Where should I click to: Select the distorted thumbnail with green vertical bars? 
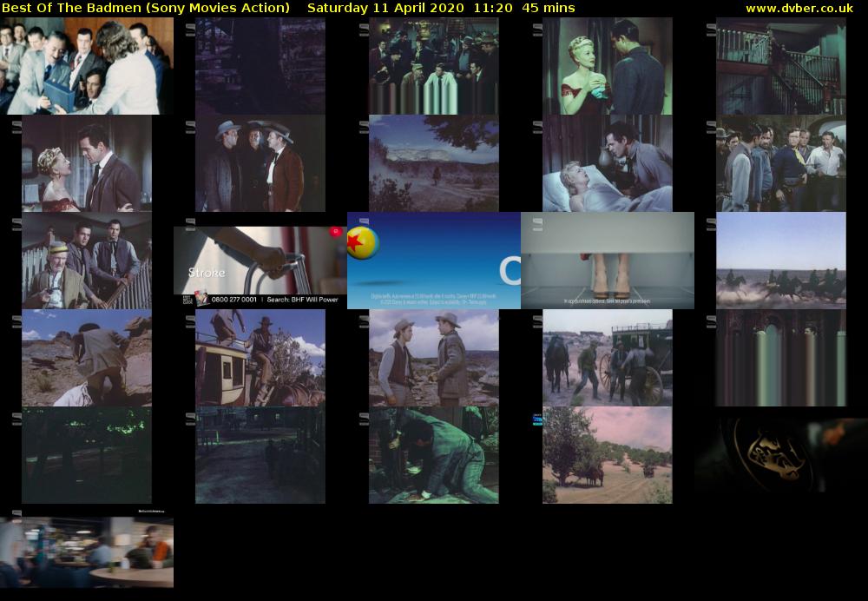(781, 358)
